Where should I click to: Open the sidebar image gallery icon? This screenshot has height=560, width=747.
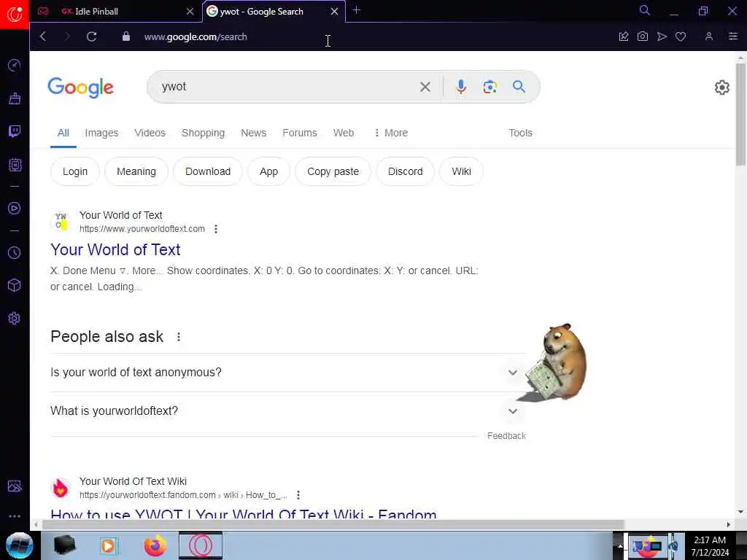pyautogui.click(x=15, y=486)
